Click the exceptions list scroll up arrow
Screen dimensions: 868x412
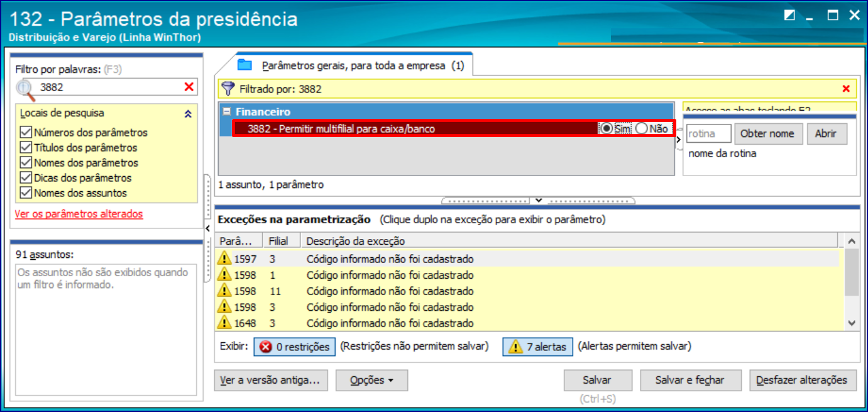click(852, 242)
